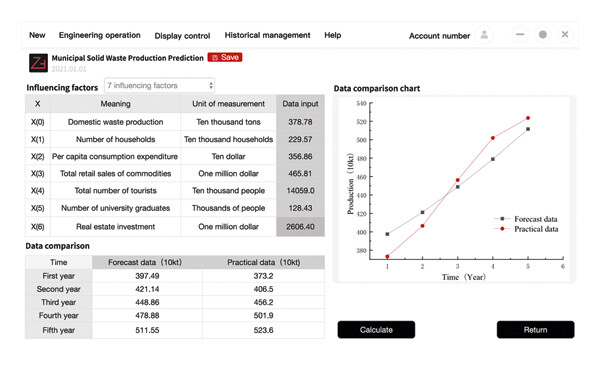Click the Ten thousand households unit cell
600x370 pixels.
point(228,139)
